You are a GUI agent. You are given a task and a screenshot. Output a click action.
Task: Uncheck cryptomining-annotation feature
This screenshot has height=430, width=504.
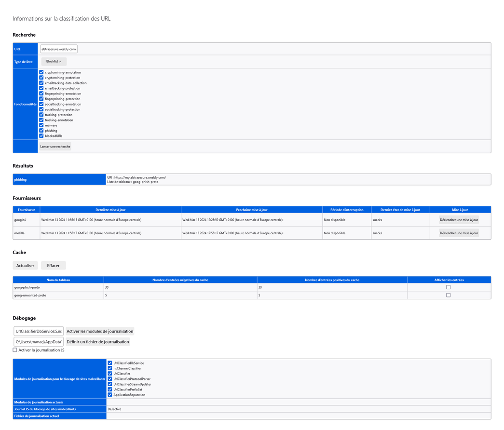(x=41, y=72)
